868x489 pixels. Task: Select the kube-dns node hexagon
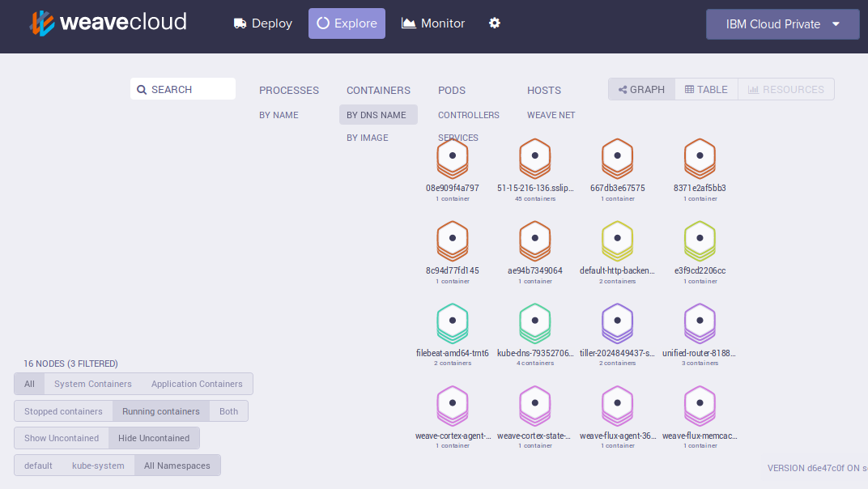534,323
